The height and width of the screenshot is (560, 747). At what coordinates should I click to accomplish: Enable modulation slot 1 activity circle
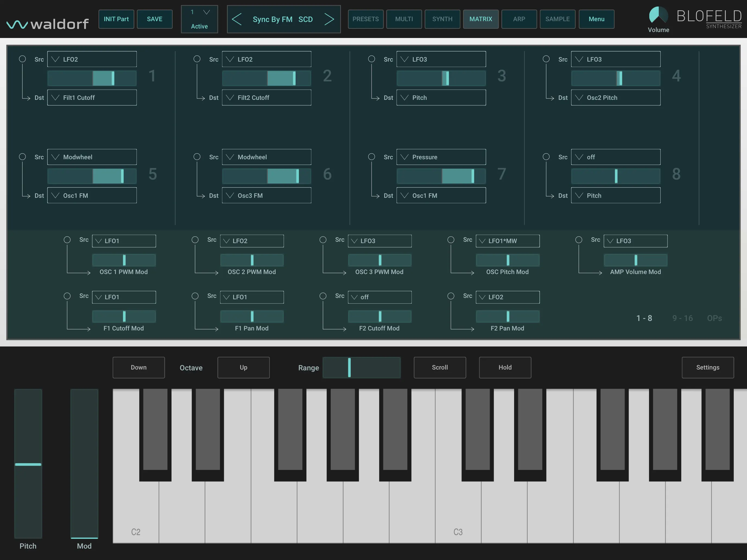pos(22,58)
